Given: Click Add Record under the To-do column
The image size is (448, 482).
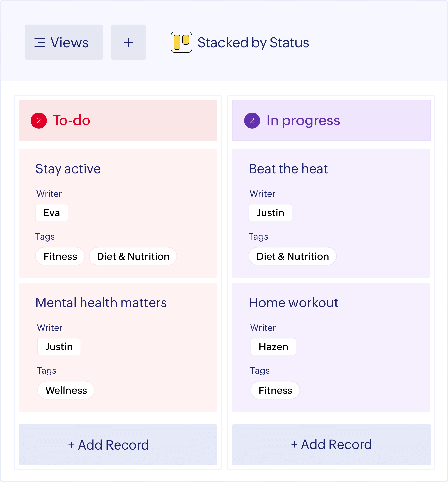Looking at the screenshot, I should 108,445.
